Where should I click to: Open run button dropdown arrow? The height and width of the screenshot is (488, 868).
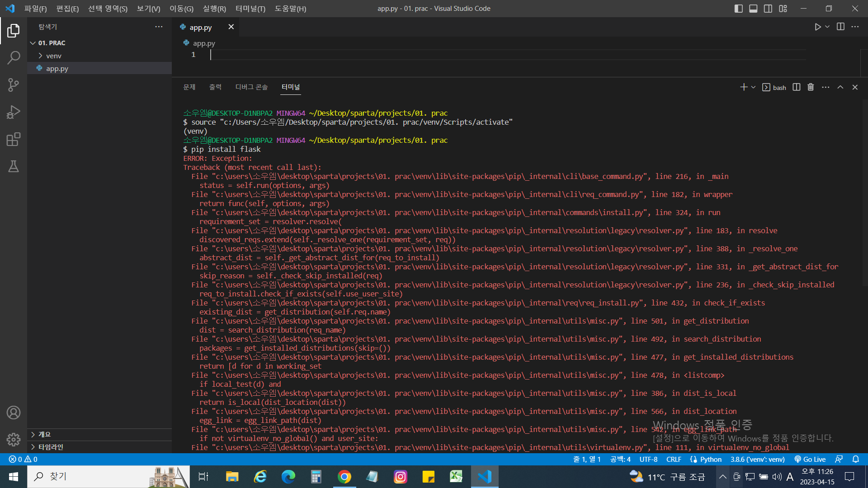[x=827, y=27]
